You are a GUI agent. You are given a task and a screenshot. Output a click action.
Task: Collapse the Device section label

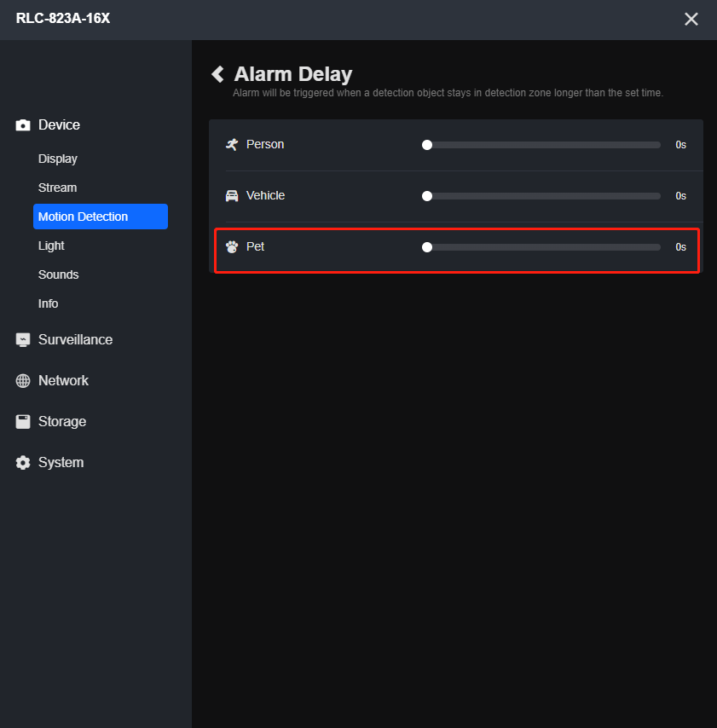point(59,125)
